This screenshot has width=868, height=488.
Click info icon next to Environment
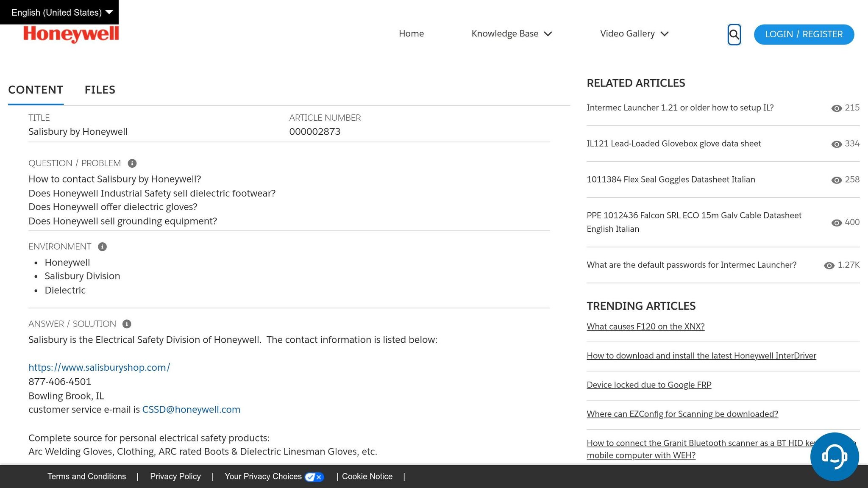click(102, 247)
